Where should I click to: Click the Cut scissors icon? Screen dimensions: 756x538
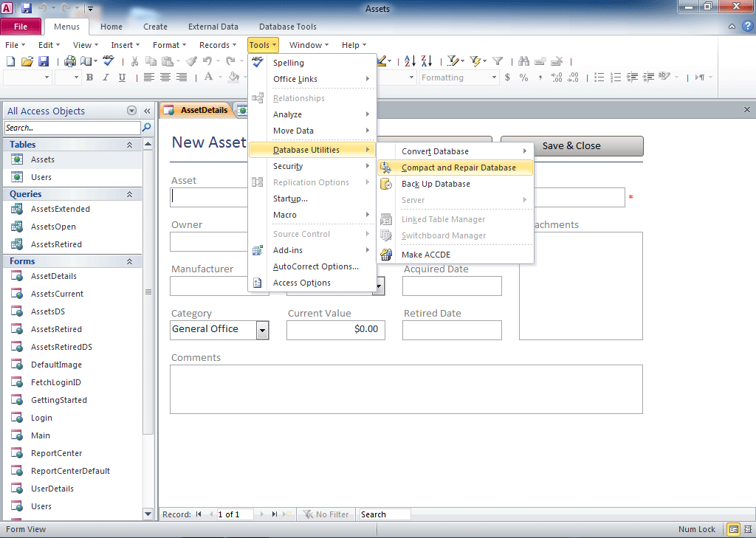tap(134, 61)
